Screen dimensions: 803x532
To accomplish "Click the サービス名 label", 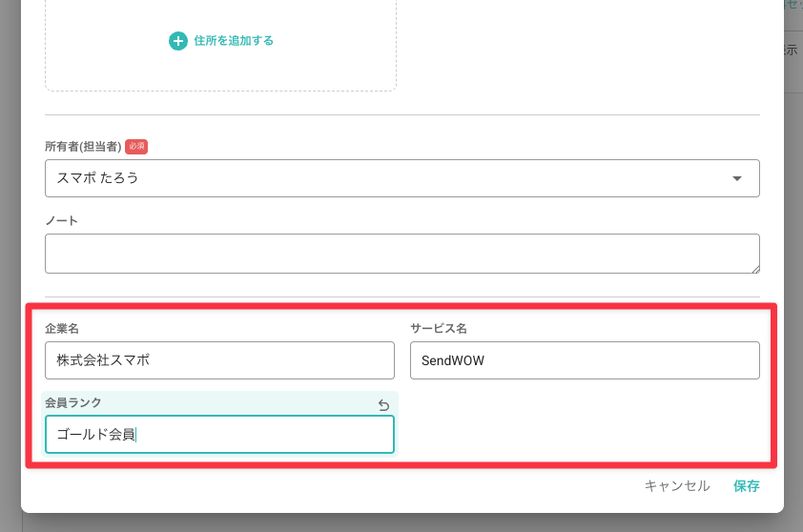I will point(439,329).
